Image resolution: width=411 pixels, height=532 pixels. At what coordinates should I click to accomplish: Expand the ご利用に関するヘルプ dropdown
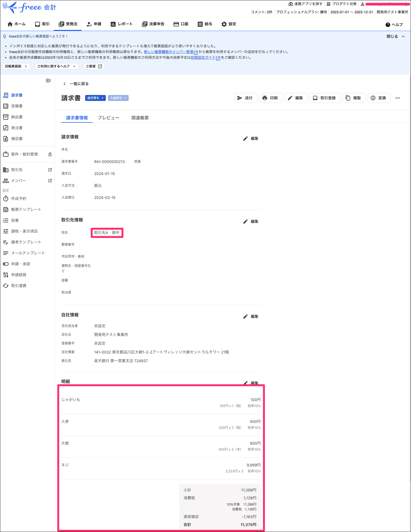coord(57,66)
